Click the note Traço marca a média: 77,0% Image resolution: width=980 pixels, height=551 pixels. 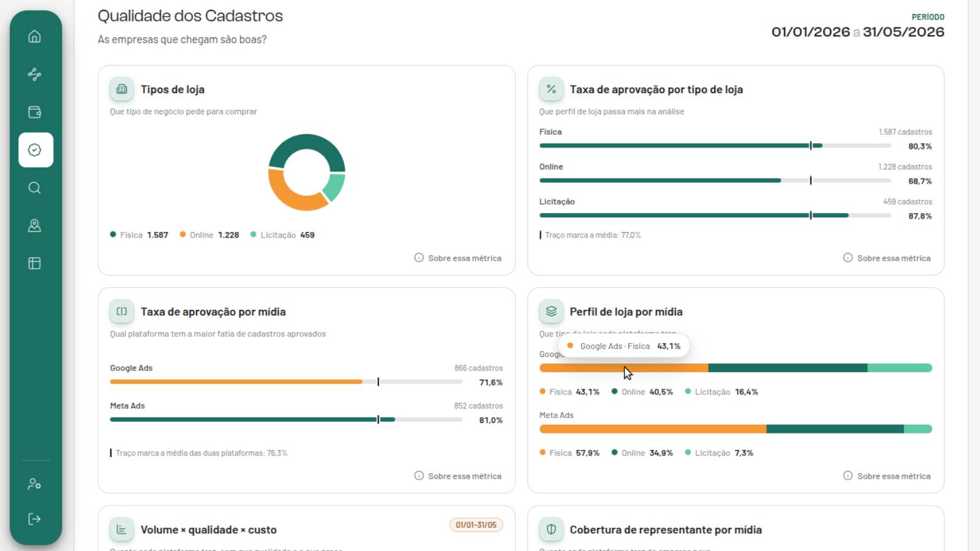(590, 235)
